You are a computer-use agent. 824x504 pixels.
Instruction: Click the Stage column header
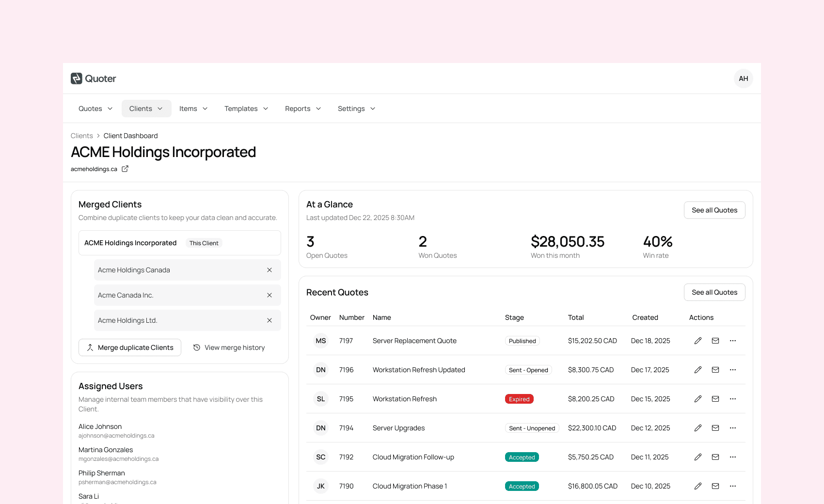point(514,317)
